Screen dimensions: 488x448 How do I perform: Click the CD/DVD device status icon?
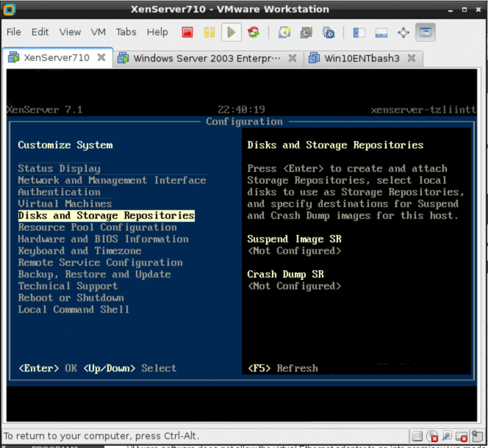pos(432,437)
